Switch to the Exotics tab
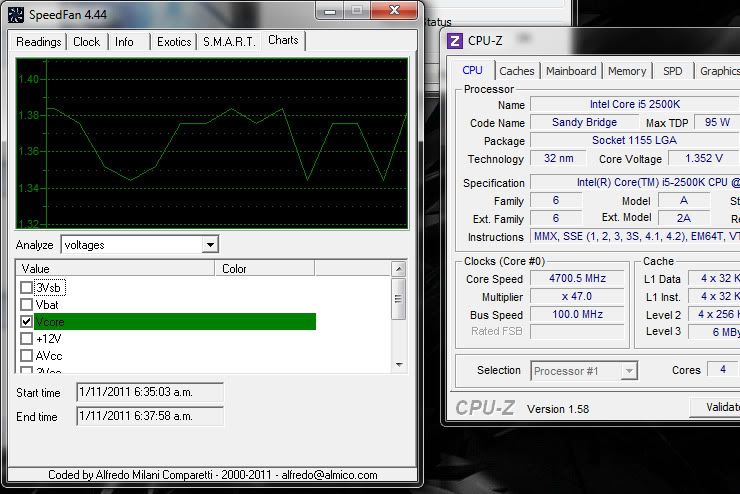The width and height of the screenshot is (740, 494). (174, 42)
